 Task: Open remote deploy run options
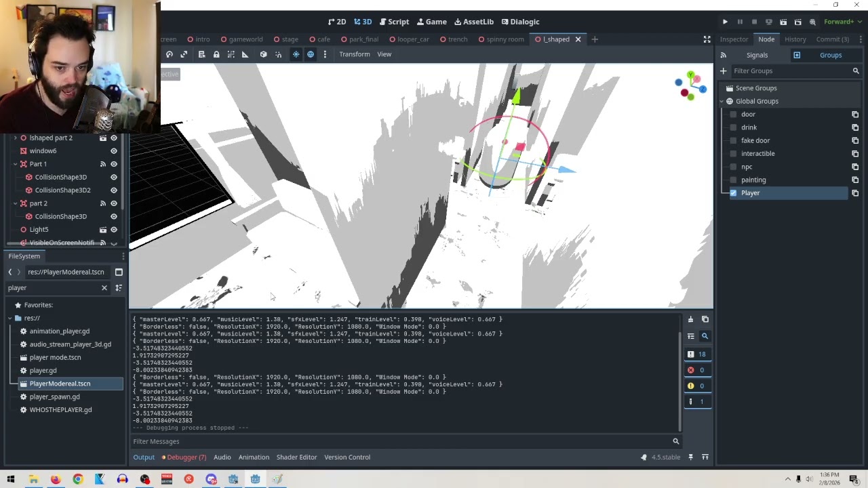click(x=768, y=22)
